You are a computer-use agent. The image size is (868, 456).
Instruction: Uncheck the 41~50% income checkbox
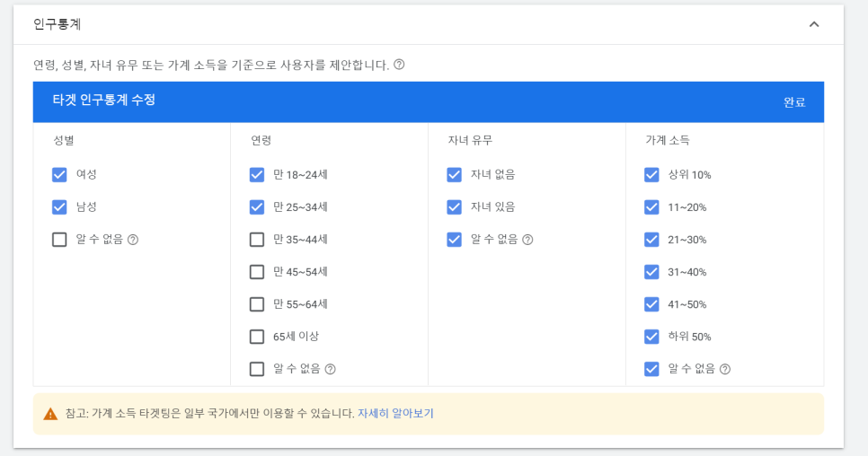tap(651, 304)
